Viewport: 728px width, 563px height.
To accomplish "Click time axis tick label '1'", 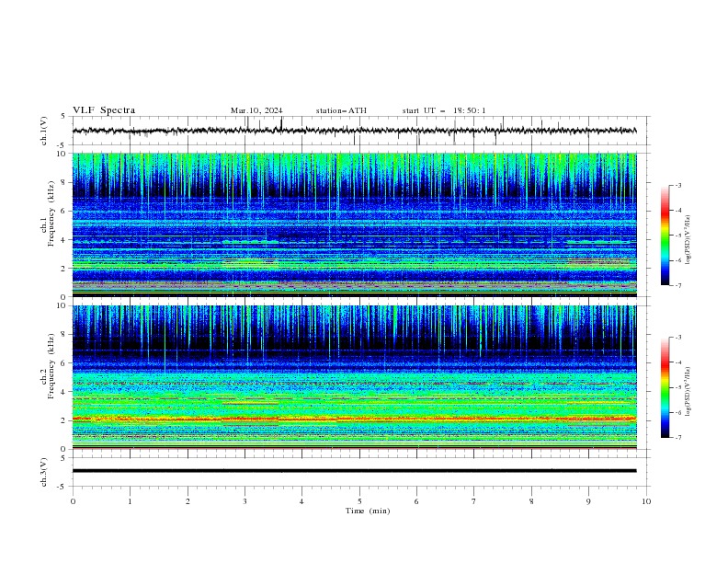I will click(130, 501).
